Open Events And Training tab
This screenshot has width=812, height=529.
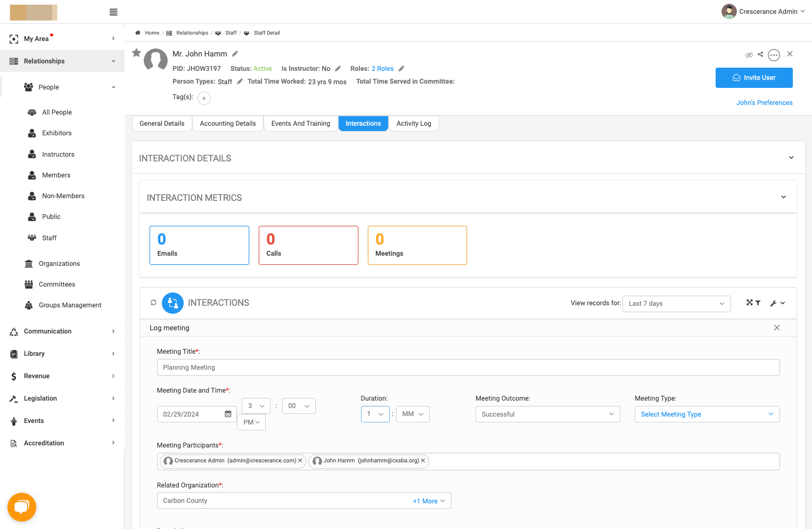(301, 124)
